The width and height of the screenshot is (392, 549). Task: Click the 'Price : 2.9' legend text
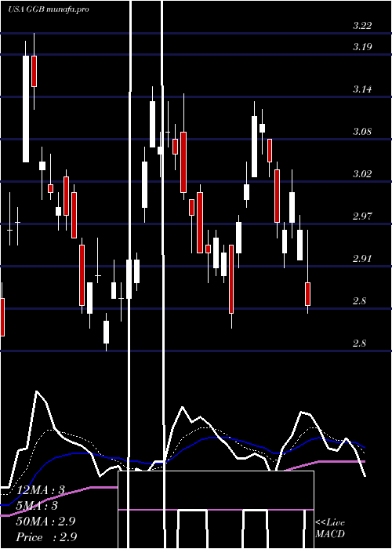(x=46, y=537)
